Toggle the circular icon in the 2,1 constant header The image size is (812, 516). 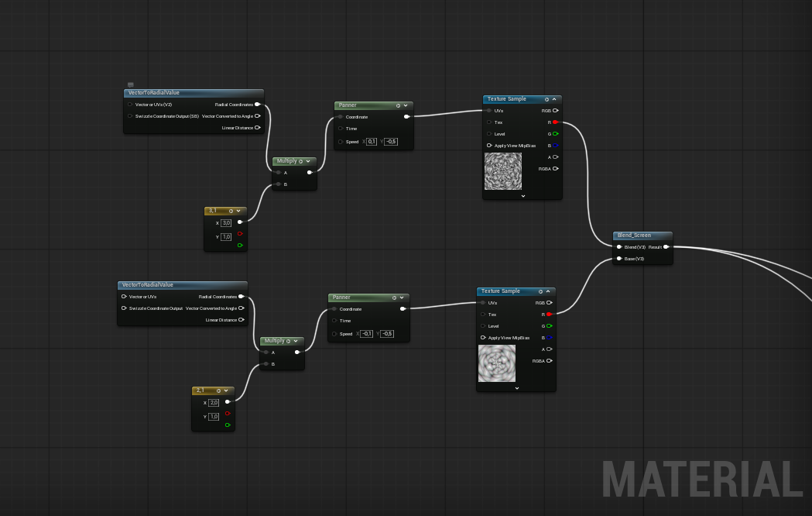tap(218, 390)
